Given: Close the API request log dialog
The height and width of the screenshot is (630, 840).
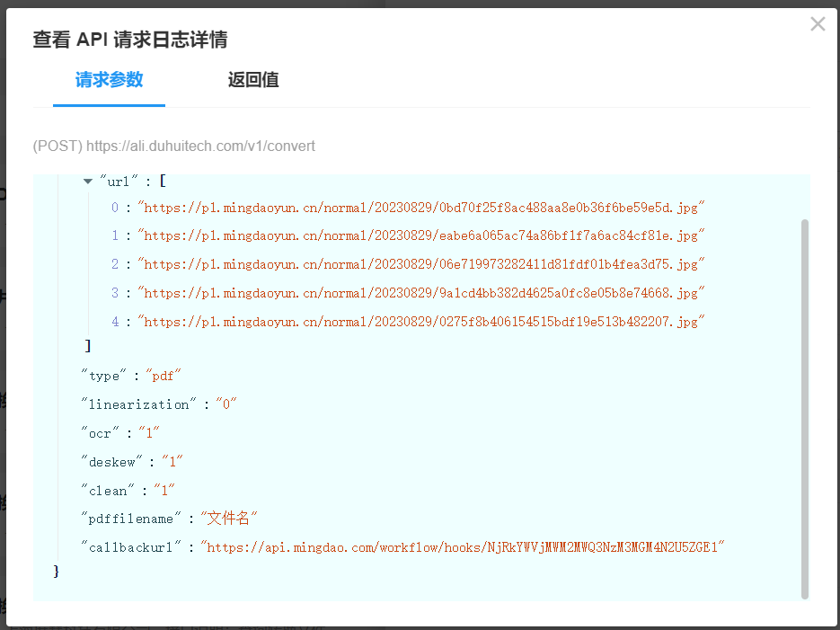Looking at the screenshot, I should 817,24.
